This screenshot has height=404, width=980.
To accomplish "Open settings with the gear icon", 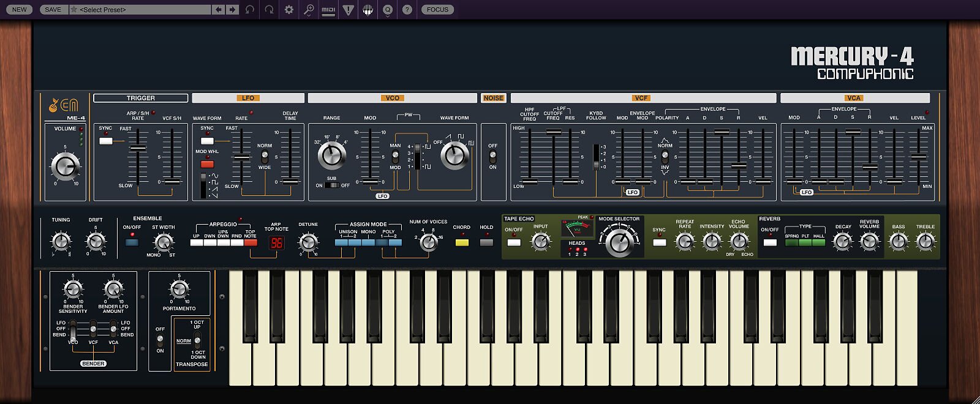I will coord(289,10).
